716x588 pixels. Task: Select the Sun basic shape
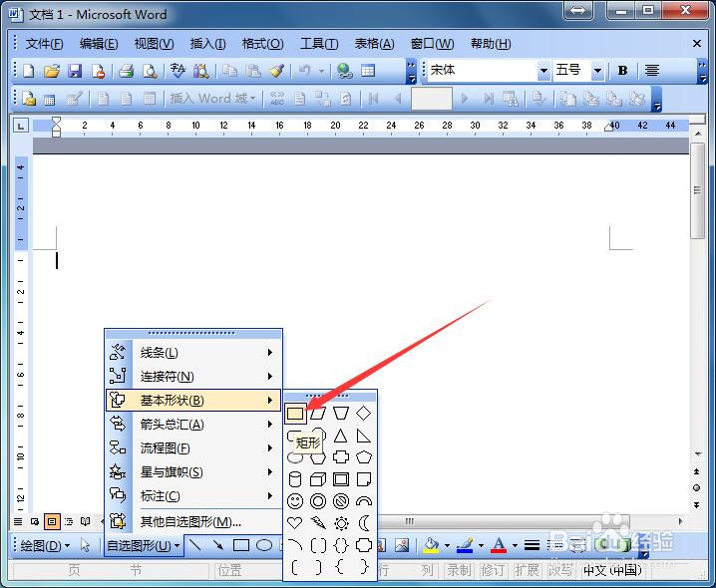pos(341,523)
